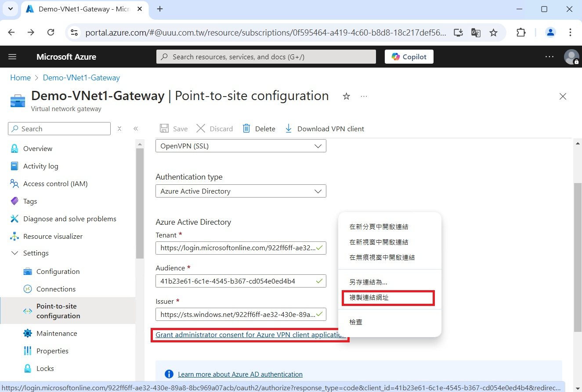
Task: Click the Download VPN client icon
Action: point(289,129)
